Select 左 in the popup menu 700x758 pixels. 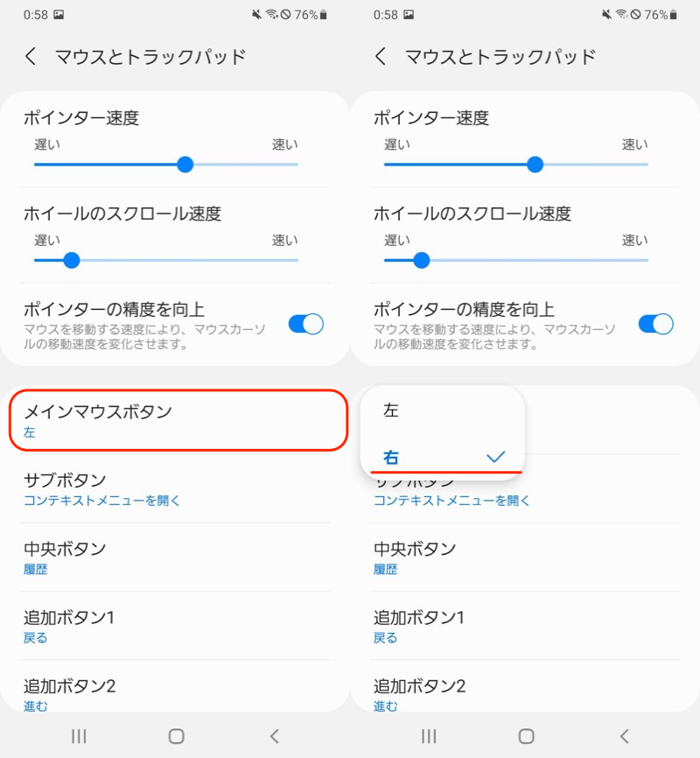(391, 411)
